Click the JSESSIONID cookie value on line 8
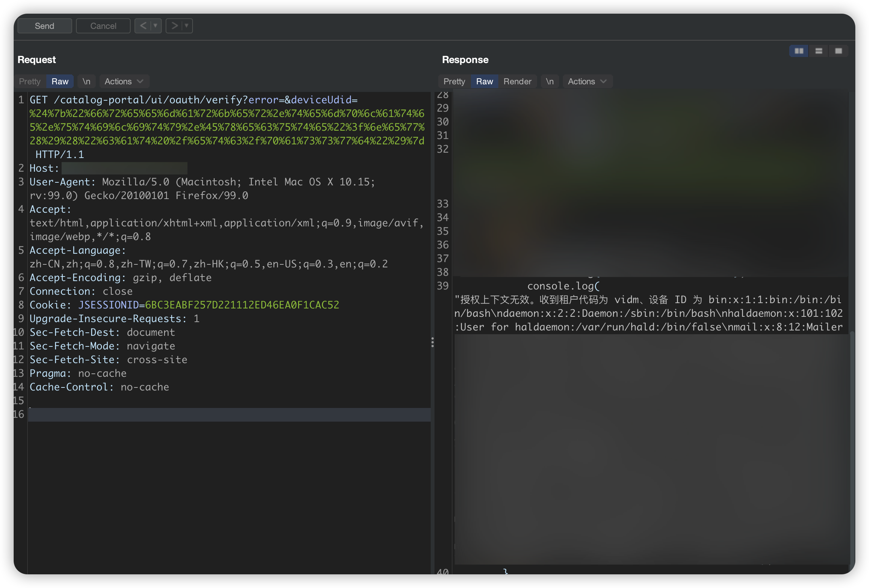 (242, 304)
